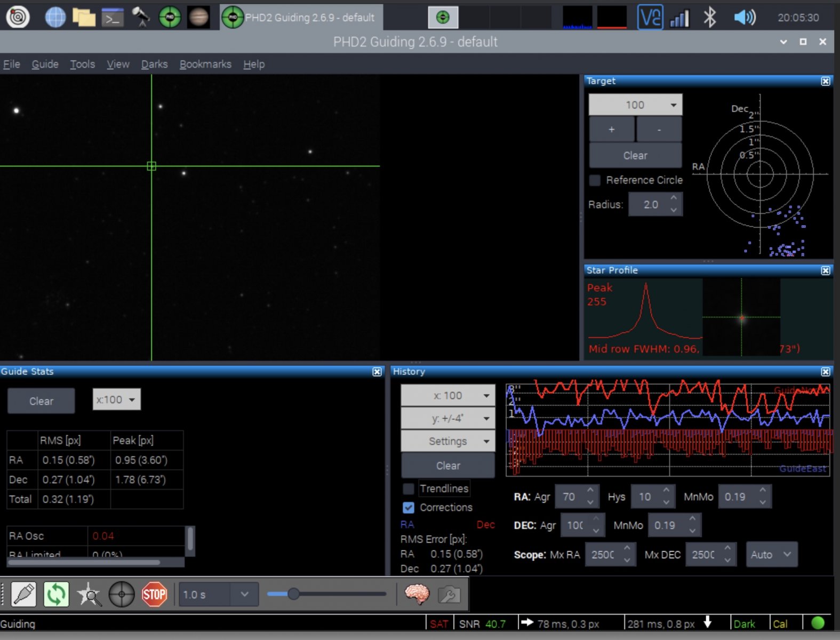This screenshot has width=840, height=640.
Task: Click the volume speaker icon
Action: pos(745,17)
